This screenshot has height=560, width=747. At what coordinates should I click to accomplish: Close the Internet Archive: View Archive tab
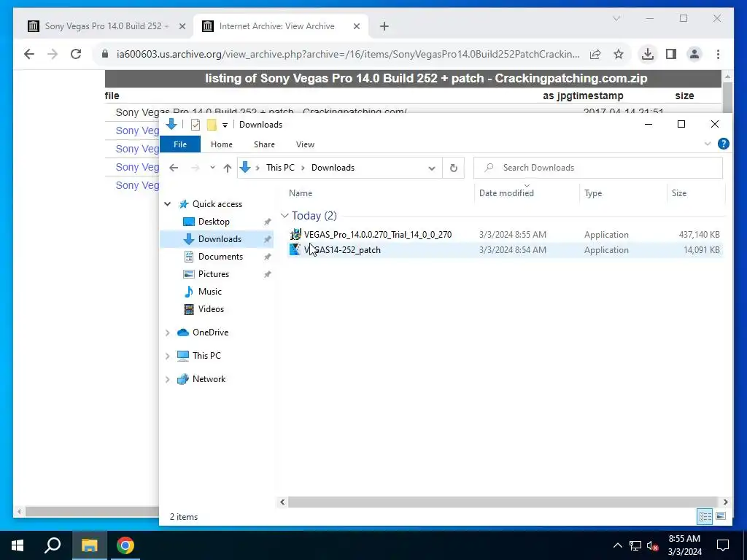click(356, 26)
